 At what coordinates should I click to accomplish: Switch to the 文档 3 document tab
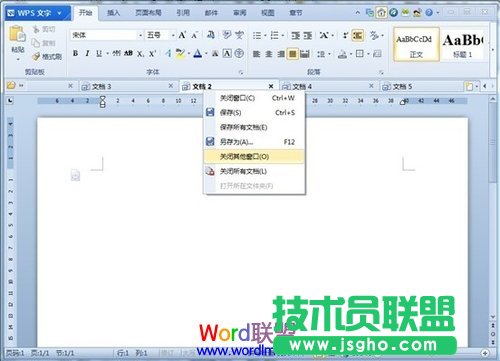tap(128, 86)
